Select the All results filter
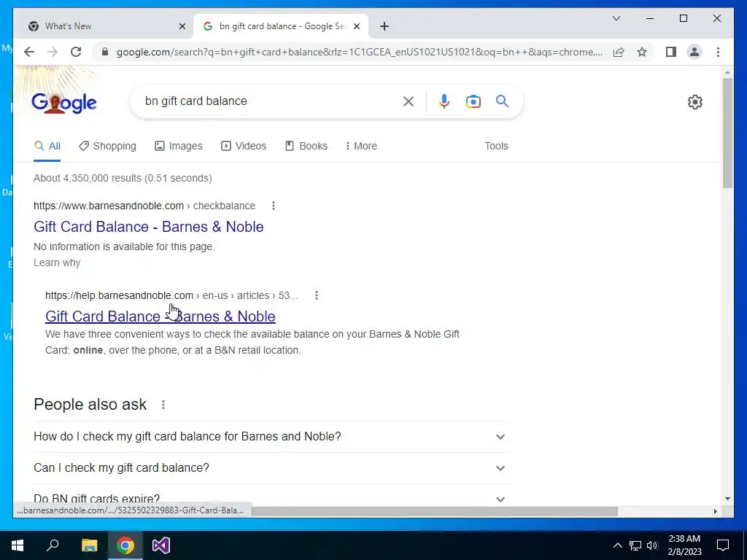The height and width of the screenshot is (560, 747). 47,146
